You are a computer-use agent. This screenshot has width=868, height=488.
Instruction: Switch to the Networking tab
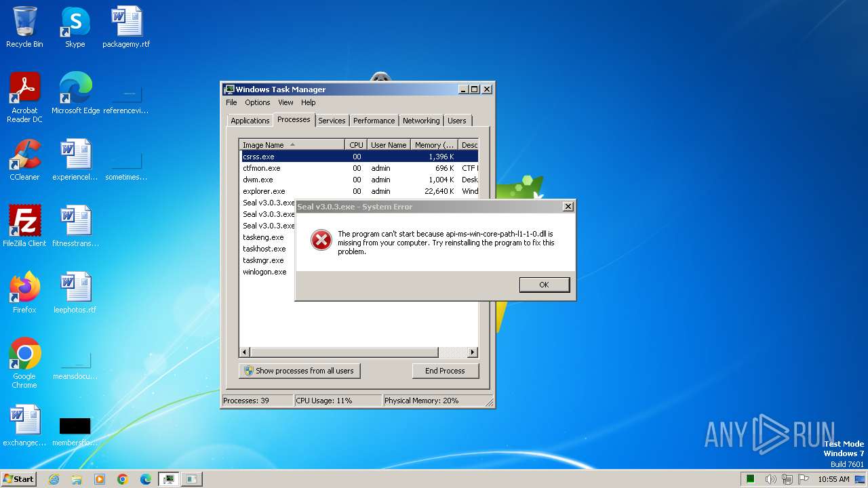point(421,121)
